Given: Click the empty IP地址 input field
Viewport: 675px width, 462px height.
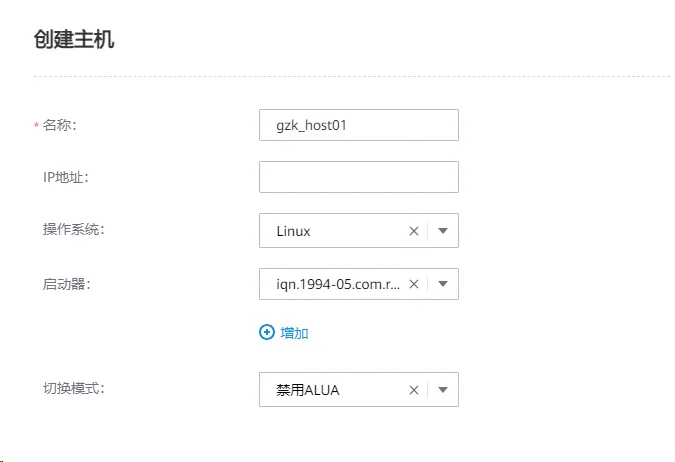Looking at the screenshot, I should coord(358,177).
